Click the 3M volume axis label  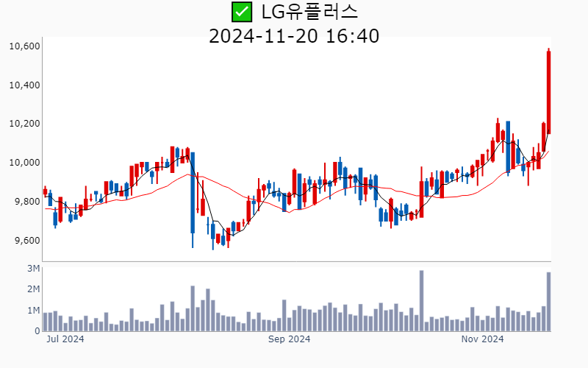pos(33,268)
